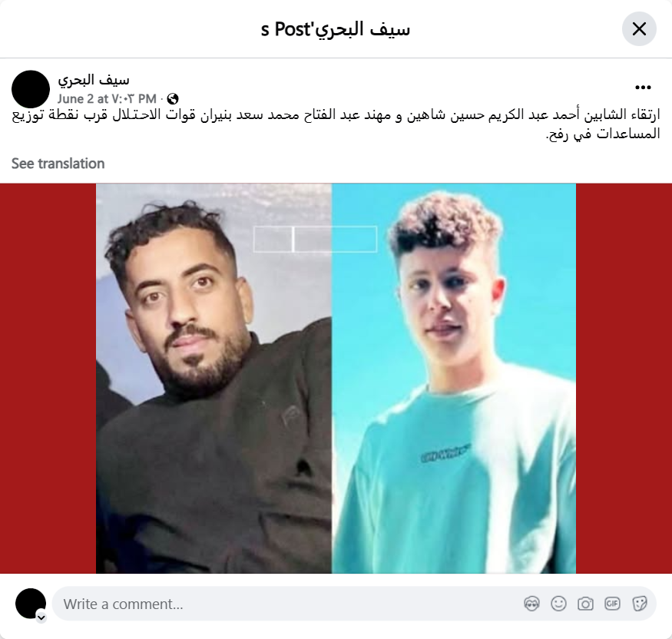Open photo of bearded man in black
The image size is (672, 639).
pyautogui.click(x=214, y=379)
